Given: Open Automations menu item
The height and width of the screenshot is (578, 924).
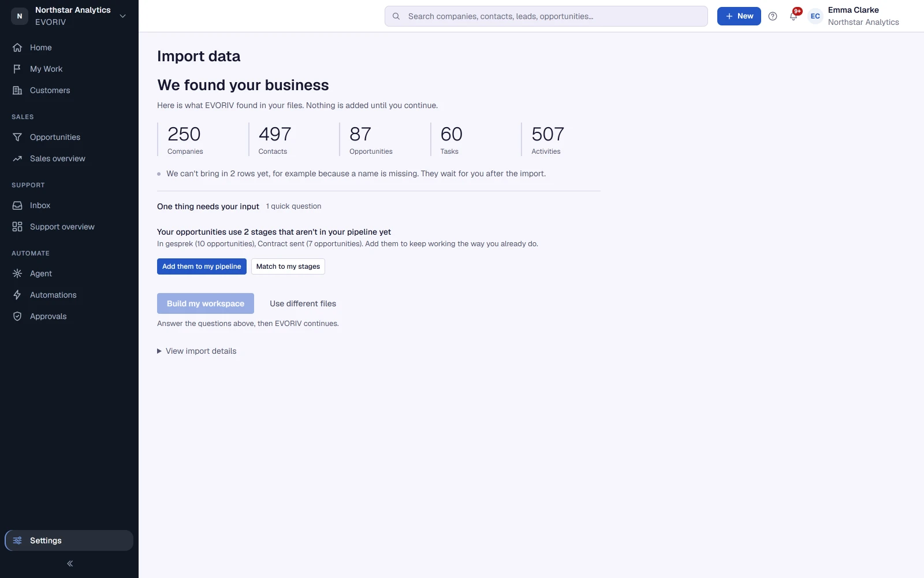Looking at the screenshot, I should point(69,295).
